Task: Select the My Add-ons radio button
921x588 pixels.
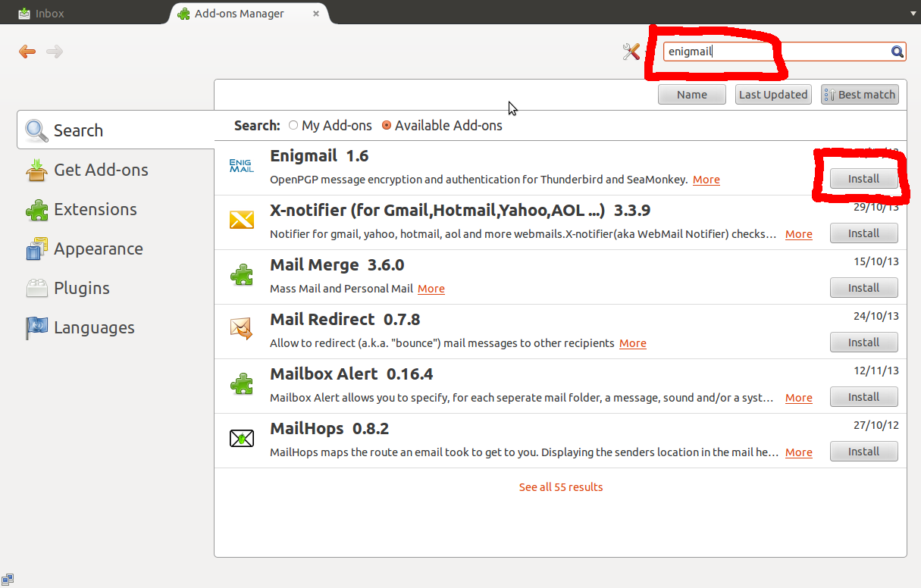Action: pos(293,126)
